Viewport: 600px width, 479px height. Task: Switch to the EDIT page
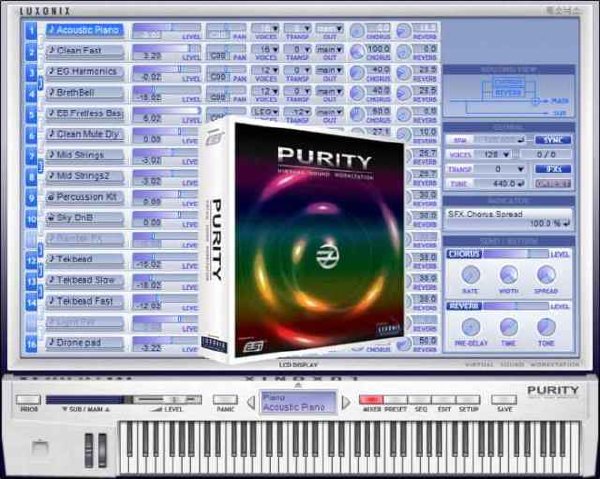[444, 400]
